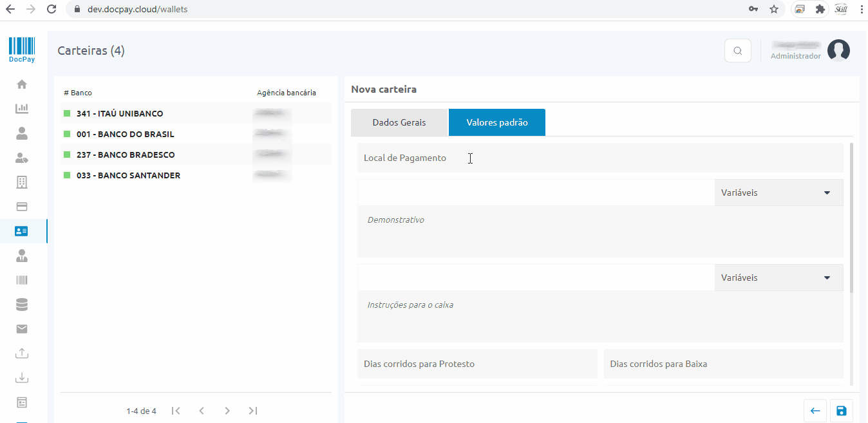The width and height of the screenshot is (868, 423).
Task: Click the Demonstrativo text area
Action: tap(600, 232)
